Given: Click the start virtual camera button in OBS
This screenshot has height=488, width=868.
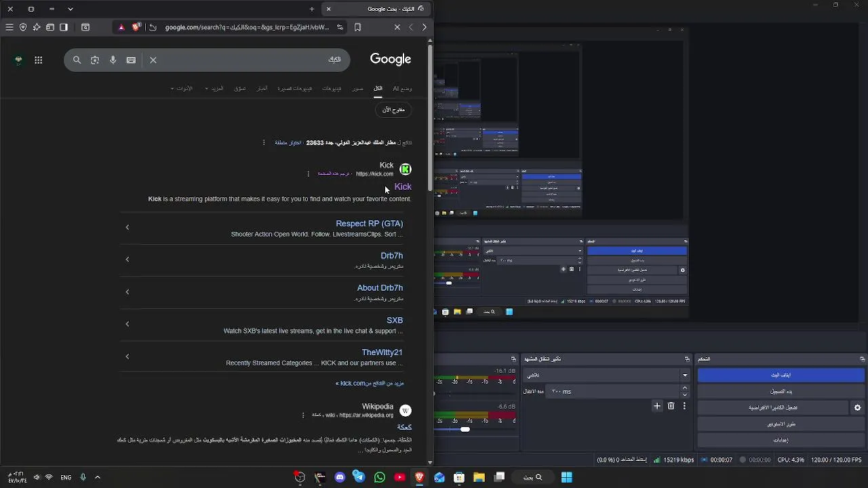Looking at the screenshot, I should pos(772,407).
